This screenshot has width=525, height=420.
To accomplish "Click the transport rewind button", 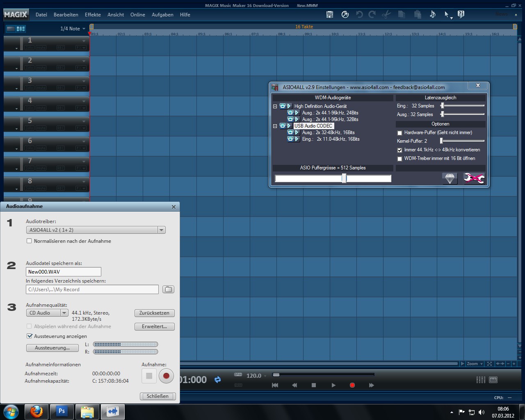I will coord(294,385).
